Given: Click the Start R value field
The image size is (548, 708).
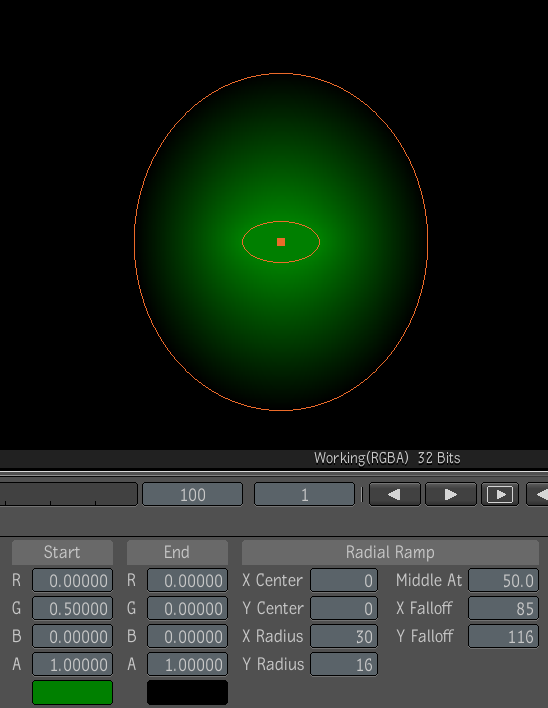Looking at the screenshot, I should pyautogui.click(x=72, y=580).
